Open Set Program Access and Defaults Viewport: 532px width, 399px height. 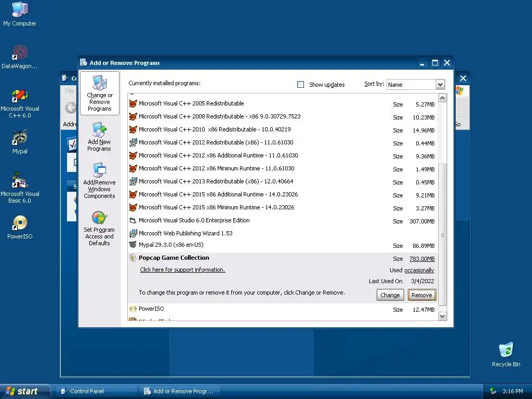(99, 228)
